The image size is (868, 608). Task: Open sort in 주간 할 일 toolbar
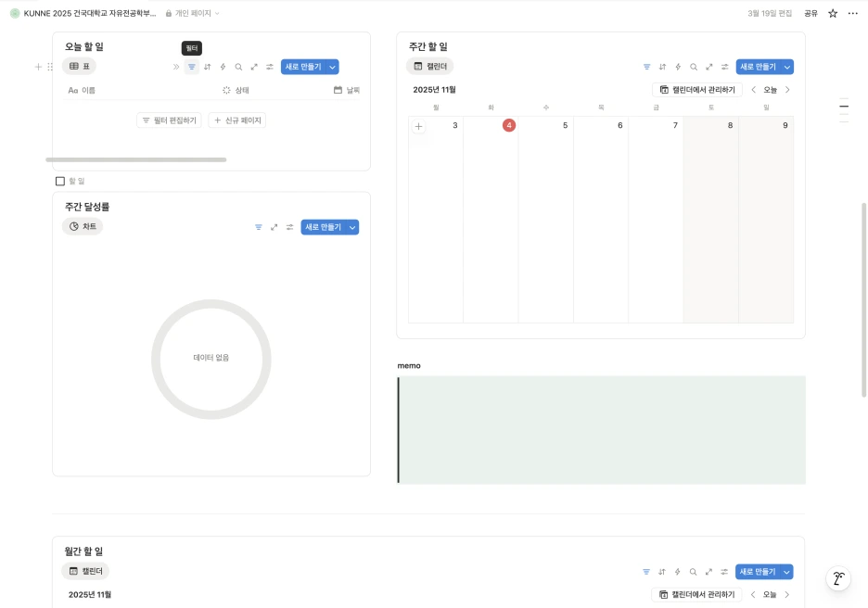pos(662,67)
